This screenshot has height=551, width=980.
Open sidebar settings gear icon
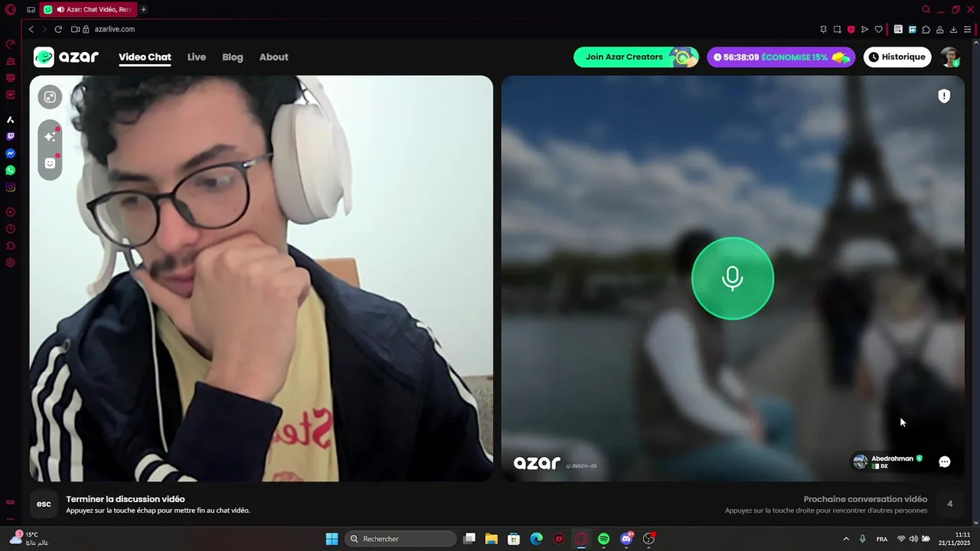point(11,262)
